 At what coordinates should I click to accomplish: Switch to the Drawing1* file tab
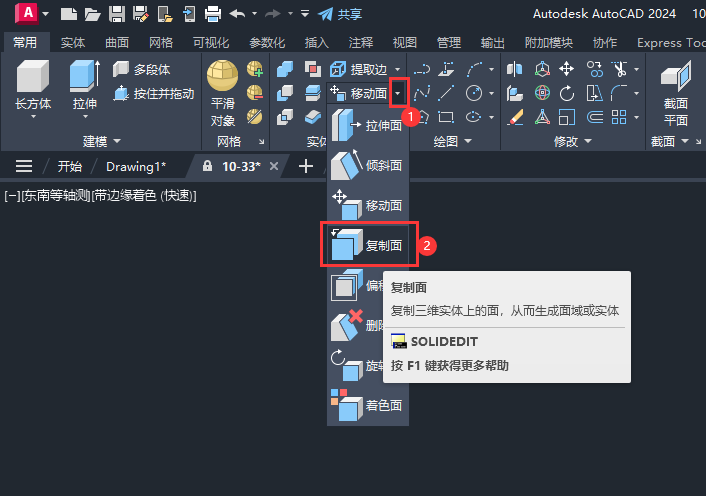click(x=136, y=167)
